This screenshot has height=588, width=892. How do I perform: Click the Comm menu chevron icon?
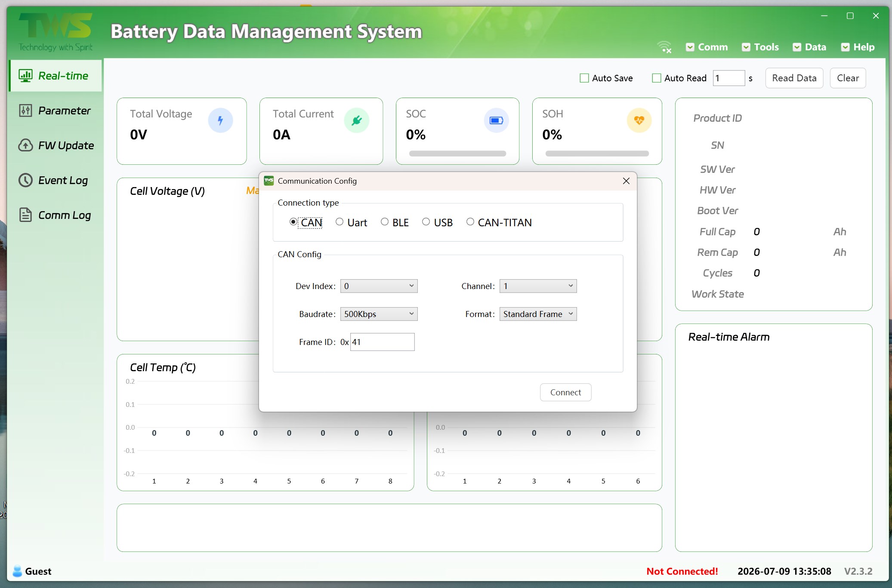(690, 47)
